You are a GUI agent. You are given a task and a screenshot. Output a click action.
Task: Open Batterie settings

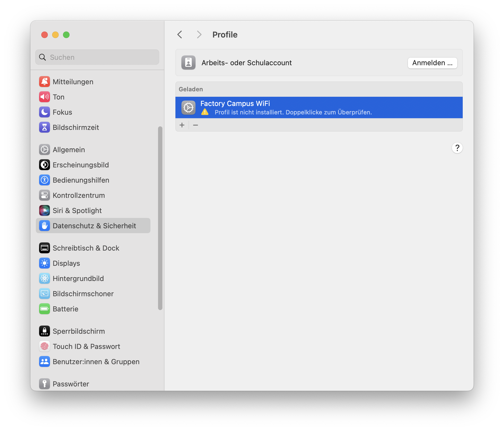tap(65, 309)
